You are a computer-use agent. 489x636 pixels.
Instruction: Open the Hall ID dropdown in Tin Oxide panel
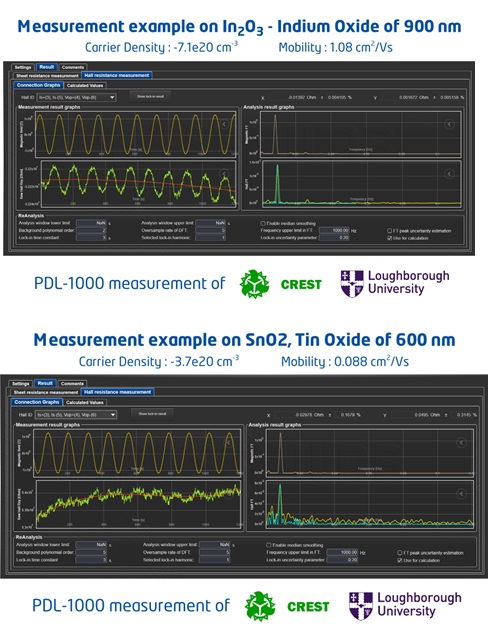coord(77,415)
